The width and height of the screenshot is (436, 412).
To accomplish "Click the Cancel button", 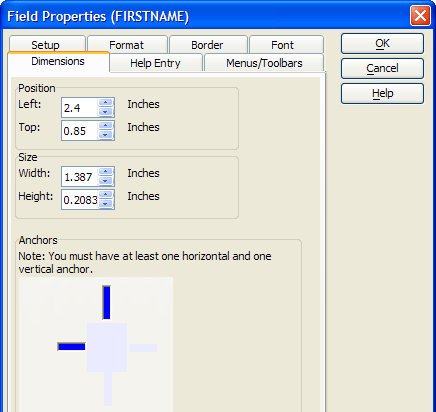I will (382, 68).
